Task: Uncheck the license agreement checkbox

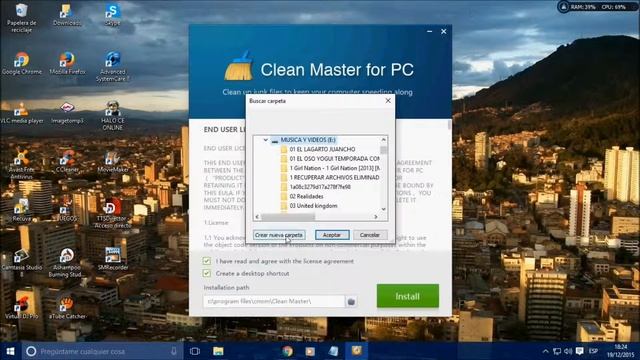Action: point(207,261)
